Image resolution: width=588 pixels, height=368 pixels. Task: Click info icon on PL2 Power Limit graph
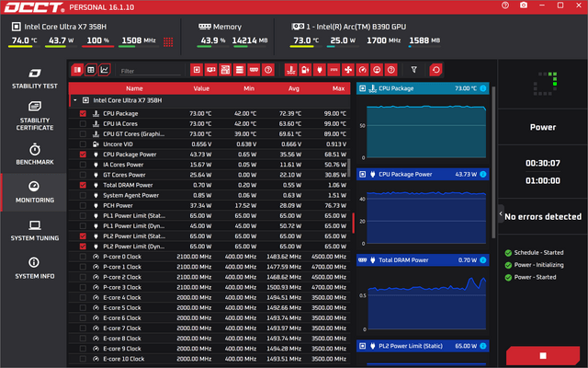click(483, 346)
